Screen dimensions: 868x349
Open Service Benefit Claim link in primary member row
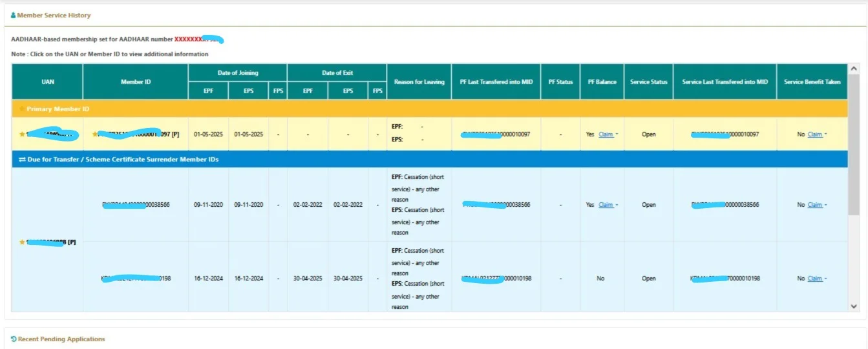815,134
